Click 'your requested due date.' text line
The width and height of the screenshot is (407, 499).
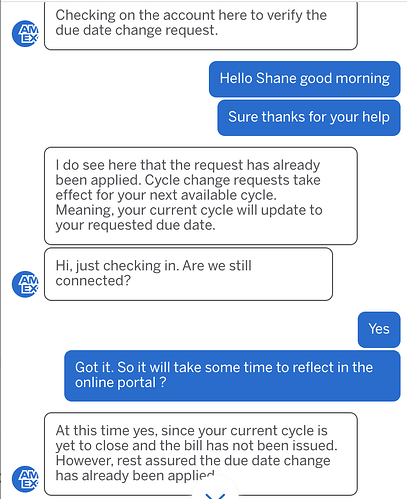pyautogui.click(x=135, y=225)
